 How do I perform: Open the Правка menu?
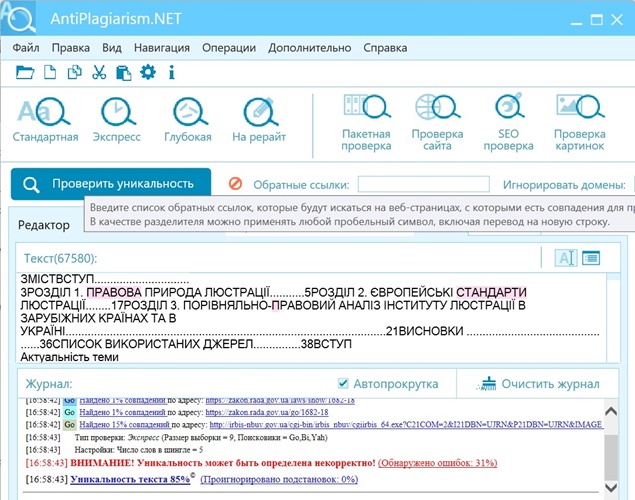[71, 48]
